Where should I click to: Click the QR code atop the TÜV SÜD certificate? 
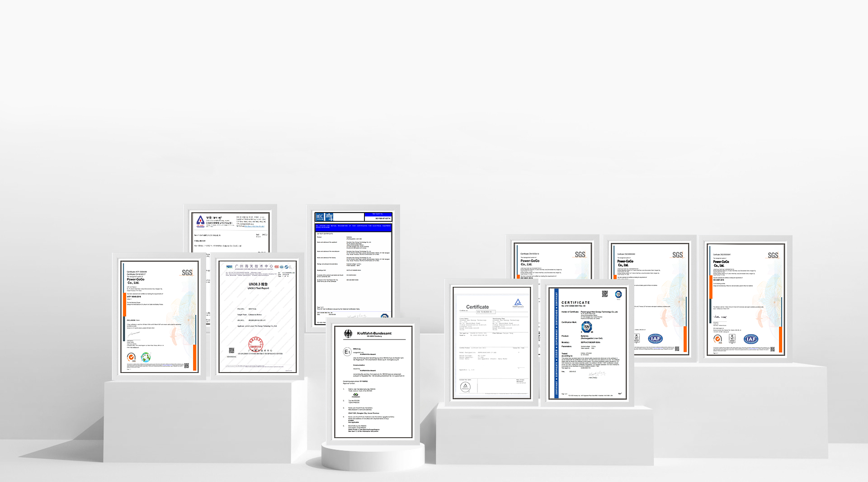click(605, 294)
